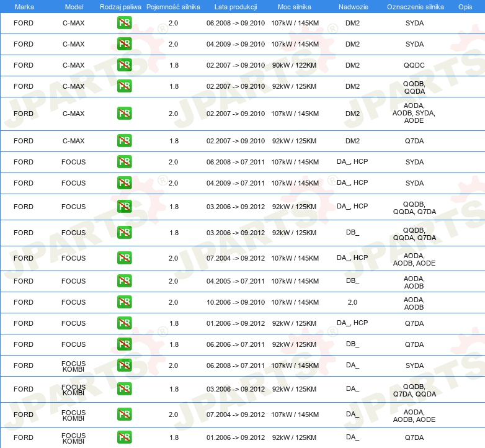The width and height of the screenshot is (485, 448).
Task: Click fuel icon in C-MAX 04.2009 -> 09.2010 row
Action: tap(124, 44)
